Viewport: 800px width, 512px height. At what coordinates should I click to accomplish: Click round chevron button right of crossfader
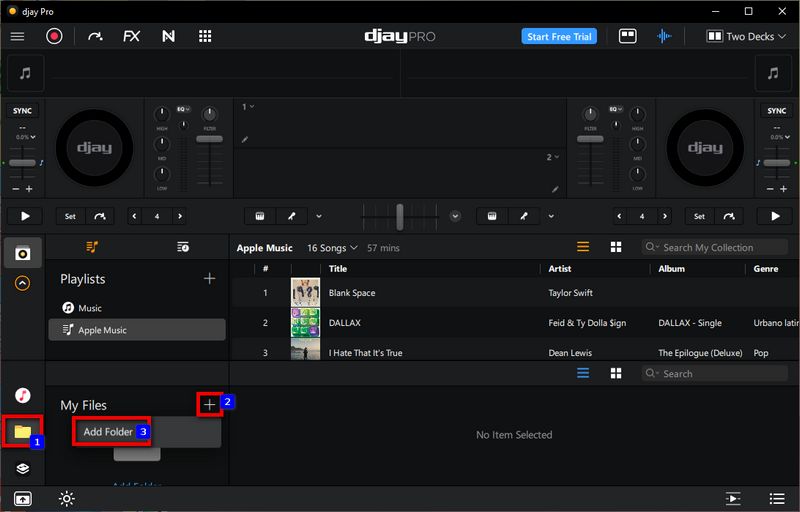455,216
